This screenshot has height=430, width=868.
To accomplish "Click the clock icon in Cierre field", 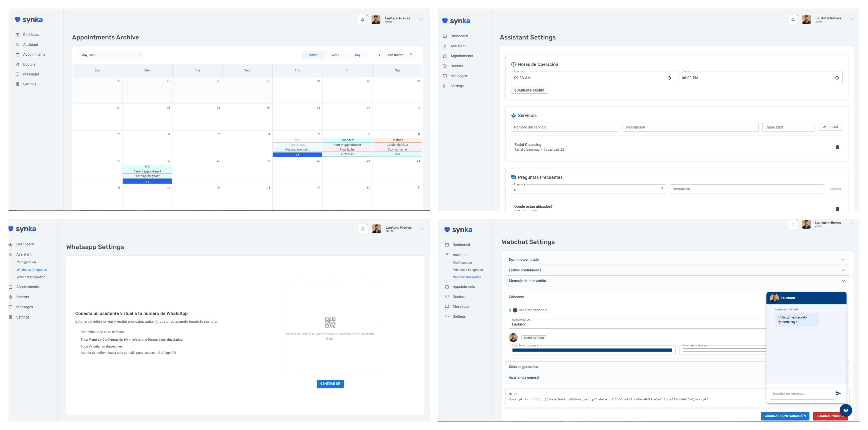I will (x=837, y=78).
